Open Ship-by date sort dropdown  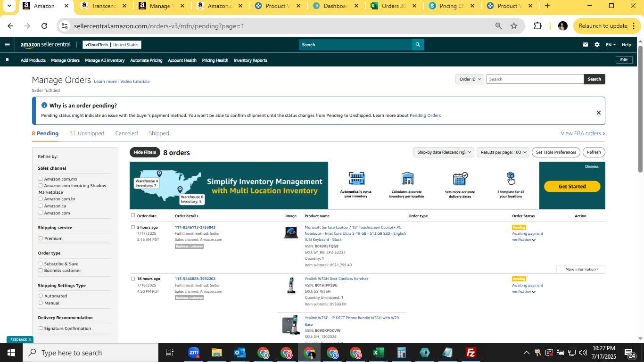click(x=443, y=152)
